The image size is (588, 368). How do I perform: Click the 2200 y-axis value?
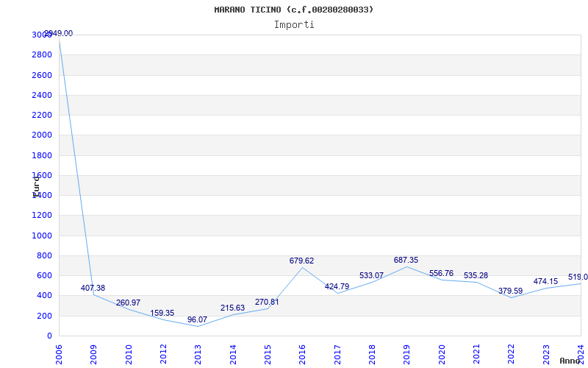point(42,115)
